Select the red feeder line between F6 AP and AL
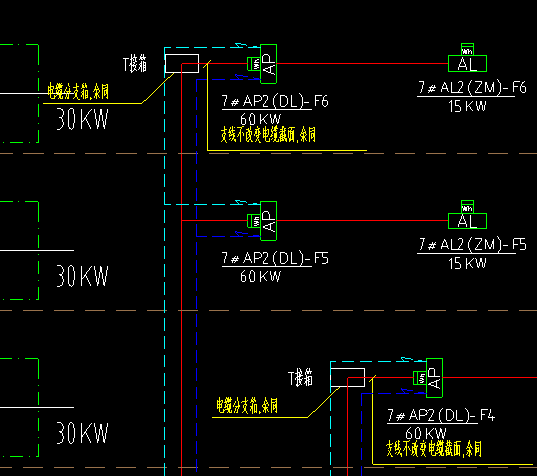 (362, 64)
